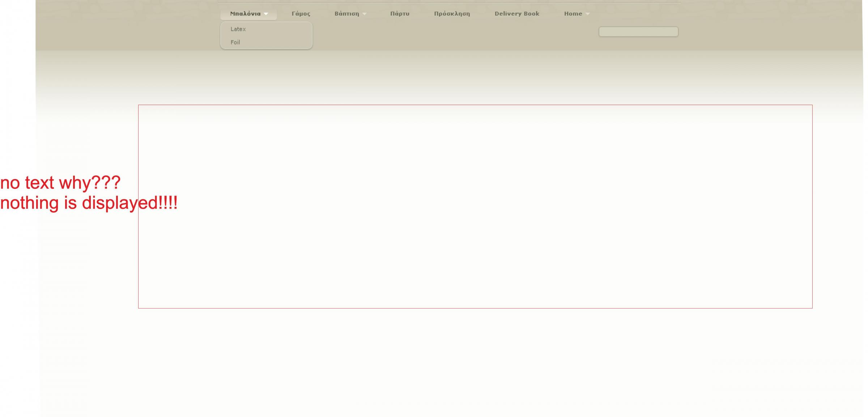Click the empty header area left of Μπαλόνια
868x417 pixels.
point(127,22)
